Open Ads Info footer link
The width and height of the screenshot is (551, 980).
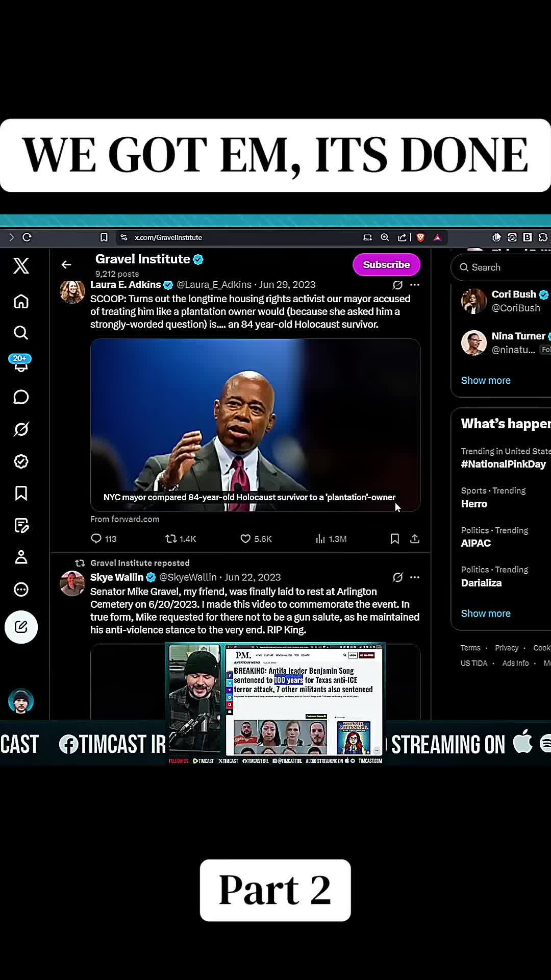515,663
